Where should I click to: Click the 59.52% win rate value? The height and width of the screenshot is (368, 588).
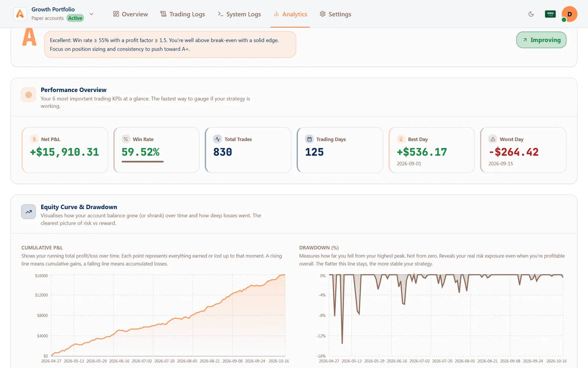pos(141,152)
